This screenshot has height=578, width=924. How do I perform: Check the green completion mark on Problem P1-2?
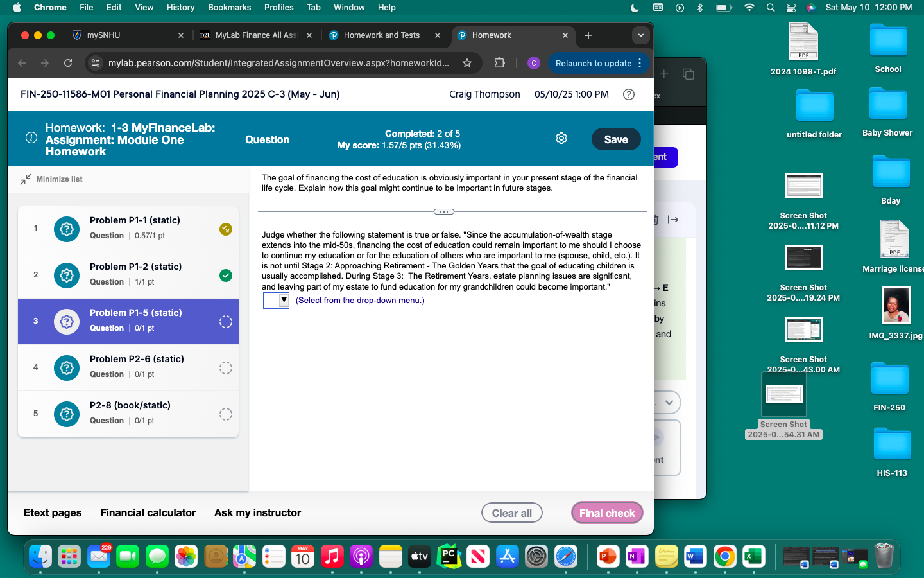pyautogui.click(x=225, y=276)
